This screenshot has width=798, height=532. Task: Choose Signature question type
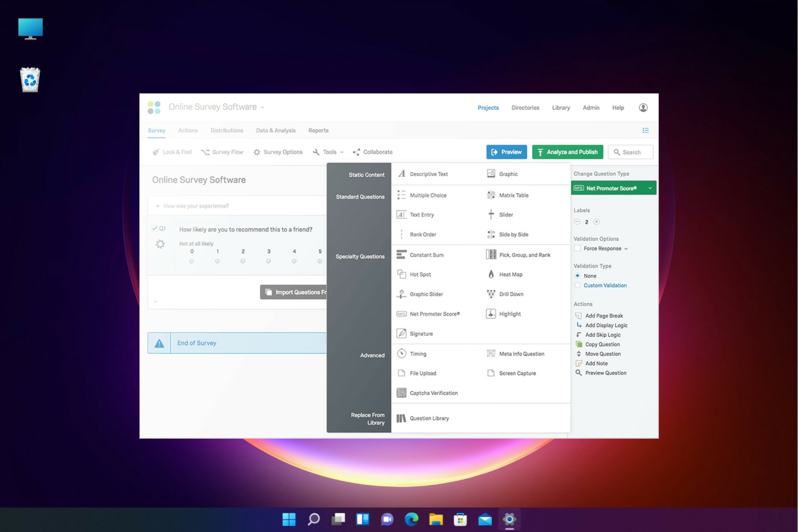click(x=415, y=334)
